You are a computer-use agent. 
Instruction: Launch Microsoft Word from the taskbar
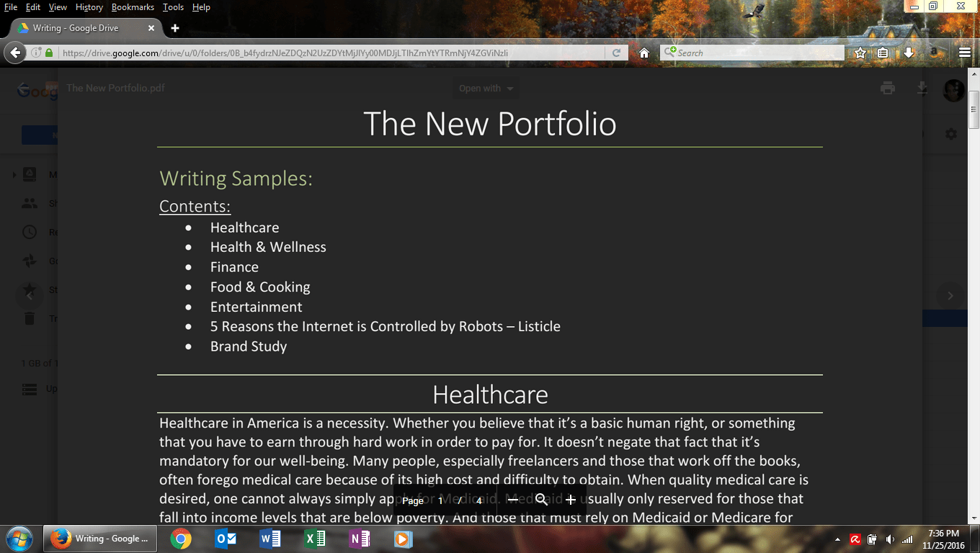tap(270, 538)
